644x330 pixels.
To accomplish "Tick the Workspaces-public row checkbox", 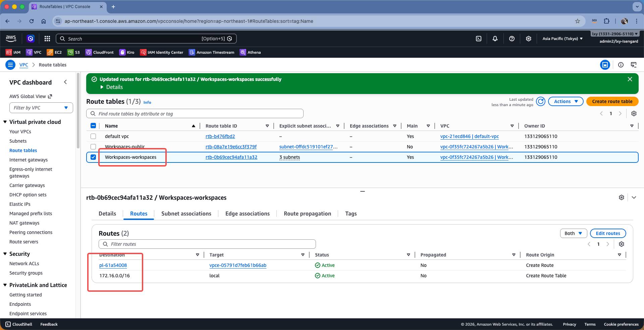I will coord(93,147).
